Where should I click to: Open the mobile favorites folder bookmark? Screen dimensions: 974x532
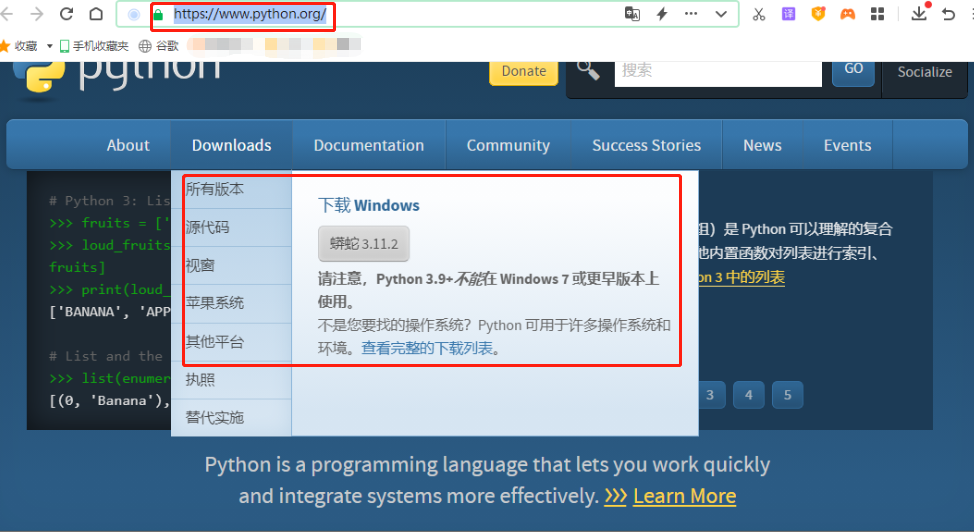pyautogui.click(x=94, y=46)
